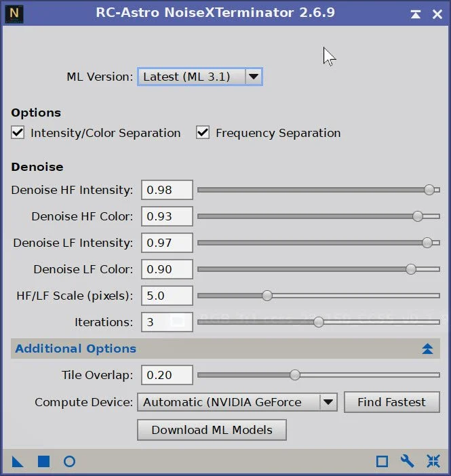Disable the Frequency Separation checkbox
Image resolution: width=451 pixels, height=476 pixels.
pos(203,133)
